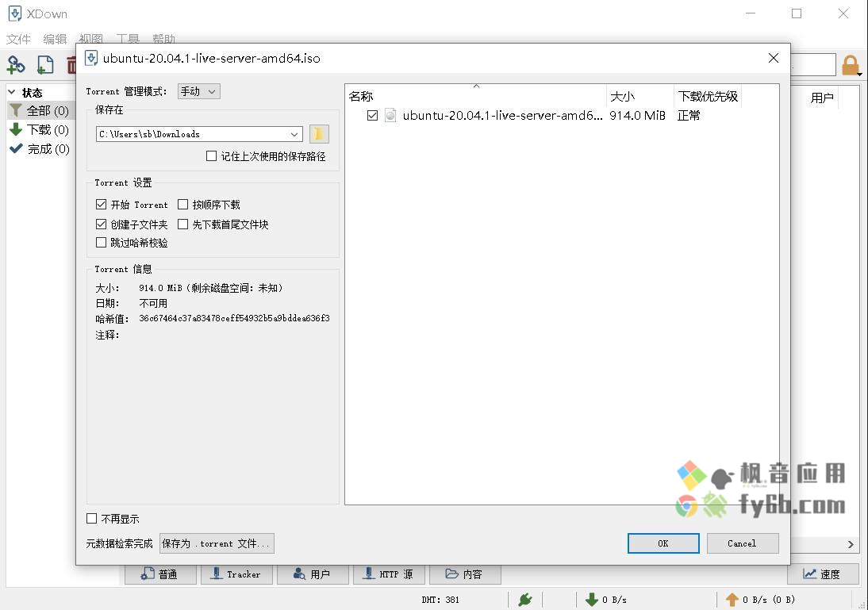The width and height of the screenshot is (868, 610).
Task: Uncheck 创建子文件夹 checkbox
Action: coord(101,224)
